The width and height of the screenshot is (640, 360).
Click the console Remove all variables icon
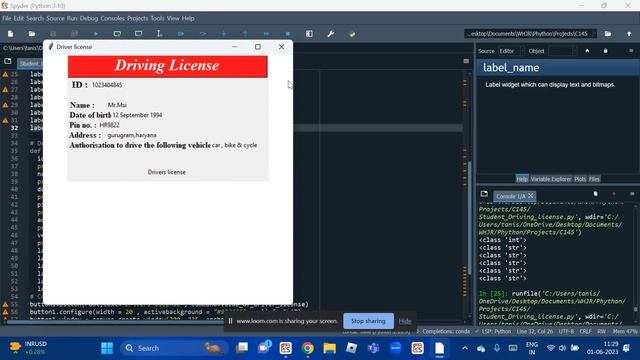(x=596, y=194)
